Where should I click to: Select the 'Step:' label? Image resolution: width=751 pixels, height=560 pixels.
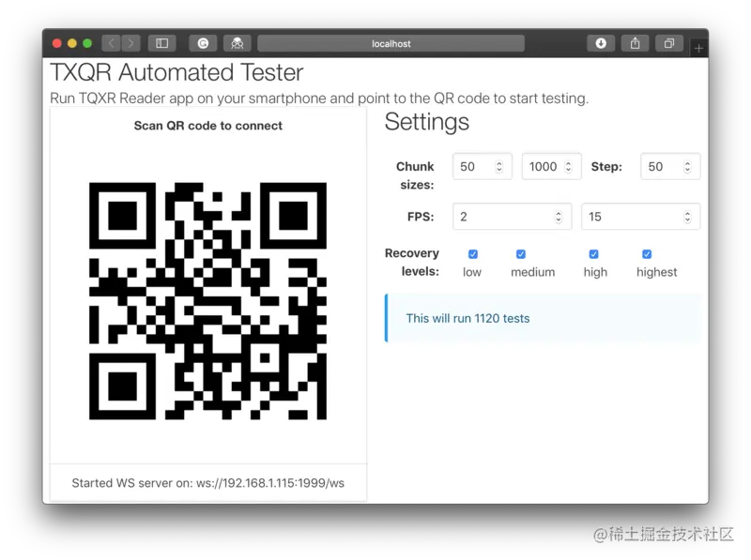[x=606, y=167]
